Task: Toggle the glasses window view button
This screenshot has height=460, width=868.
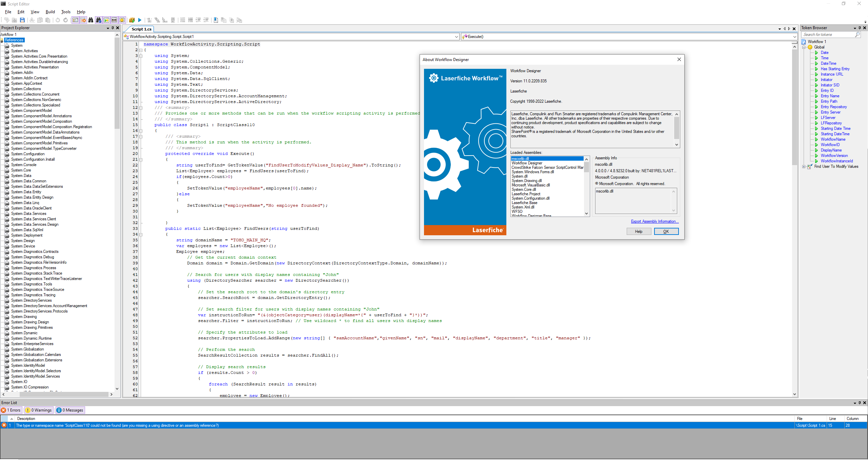Action: [x=114, y=20]
